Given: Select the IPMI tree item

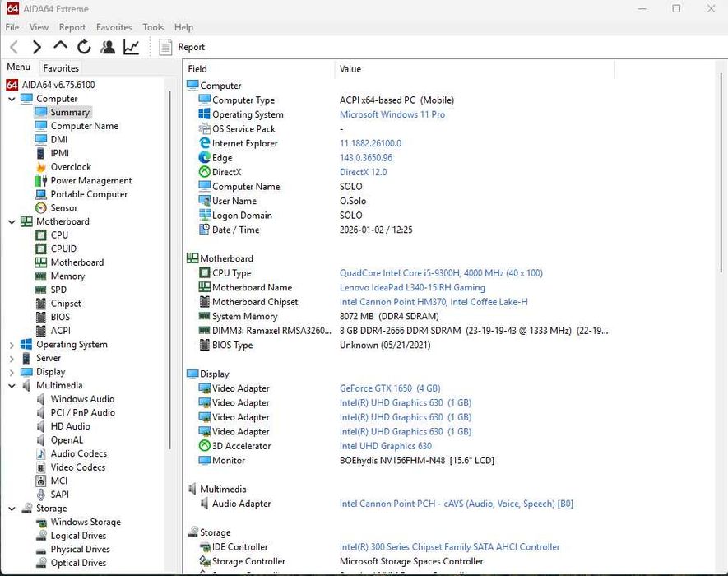Looking at the screenshot, I should pos(60,153).
